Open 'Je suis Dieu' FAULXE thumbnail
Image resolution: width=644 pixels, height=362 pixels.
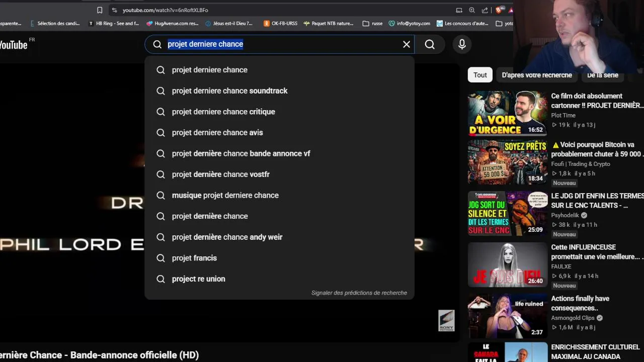pos(508,265)
